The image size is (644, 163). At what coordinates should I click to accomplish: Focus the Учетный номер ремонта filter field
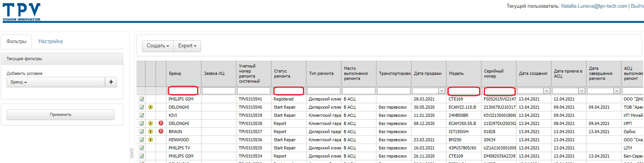tap(254, 91)
